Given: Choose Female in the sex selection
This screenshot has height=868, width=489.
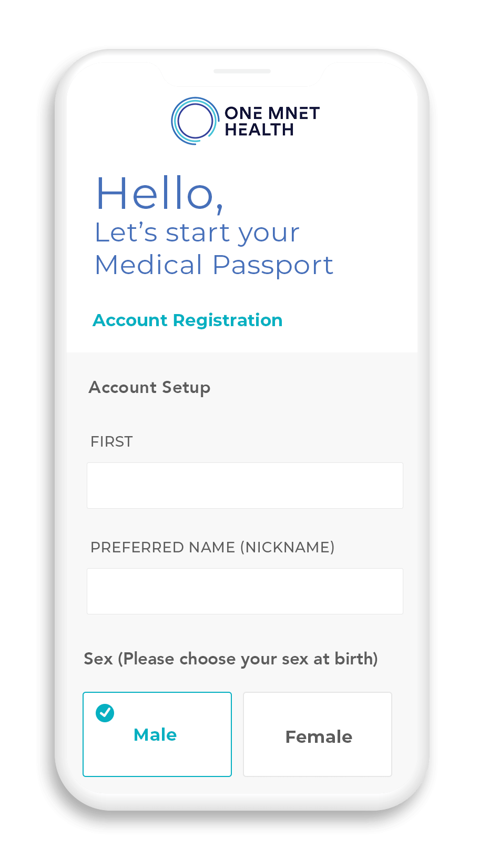Looking at the screenshot, I should [x=318, y=734].
